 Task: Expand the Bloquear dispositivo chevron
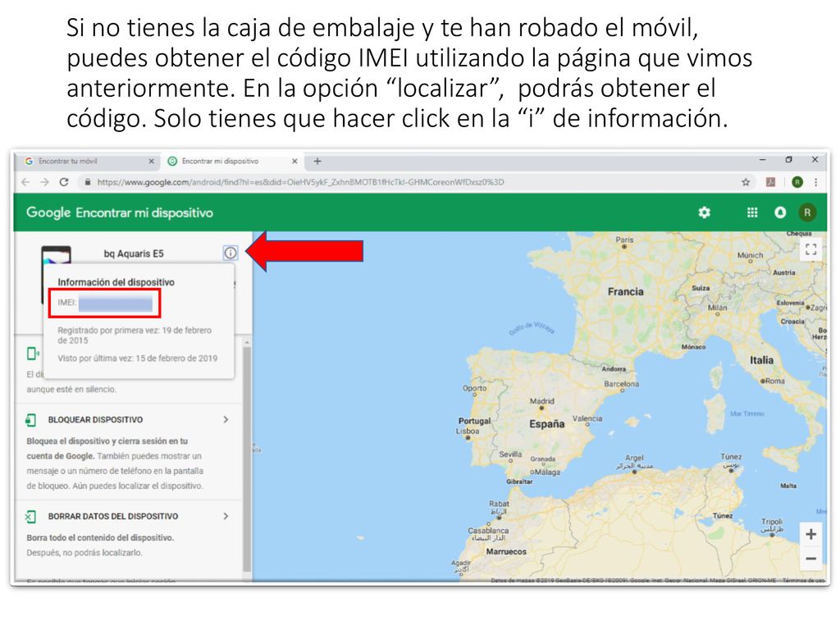226,419
